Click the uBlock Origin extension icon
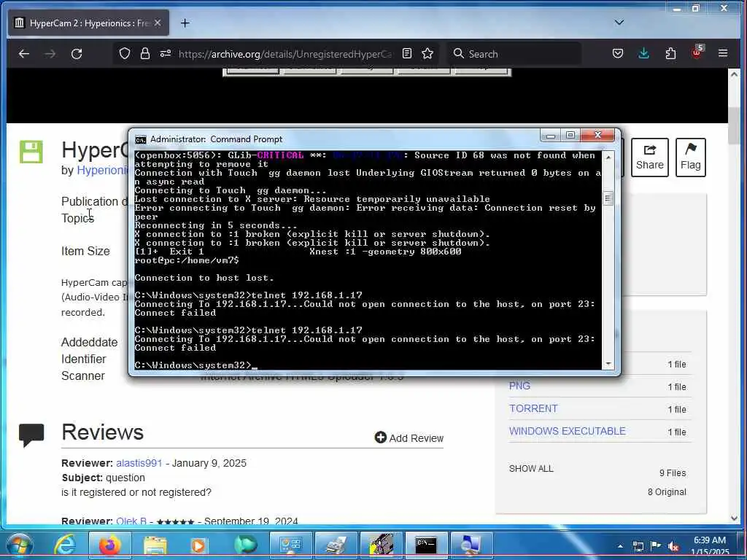Screen dimensions: 747x560 coord(697,52)
